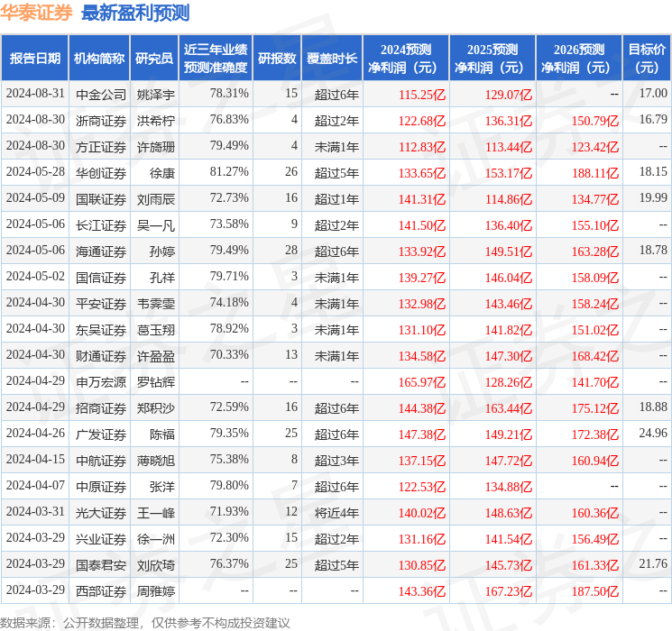Image resolution: width=672 pixels, height=631 pixels.
Task: Click the 2024-08-31 report date
Action: tap(35, 94)
